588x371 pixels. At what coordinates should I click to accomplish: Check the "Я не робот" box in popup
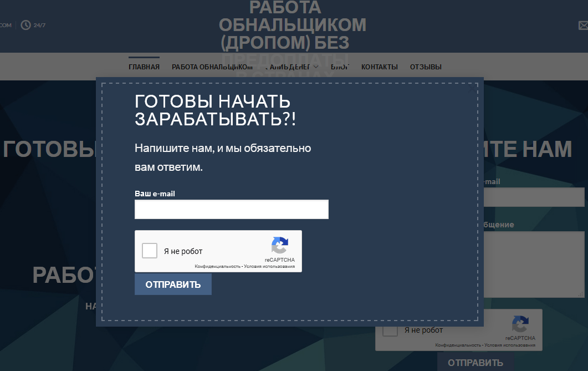click(x=150, y=251)
